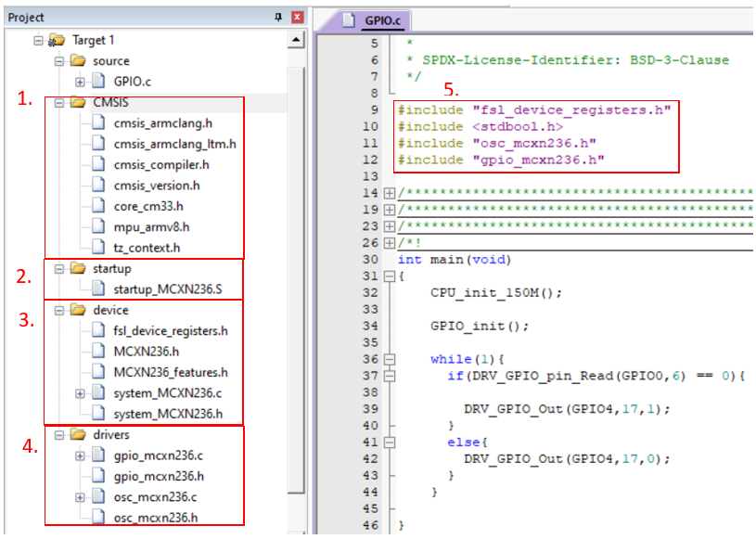Switch to the GPIO.c editor tab
The width and height of the screenshot is (756, 539).
pyautogui.click(x=378, y=19)
